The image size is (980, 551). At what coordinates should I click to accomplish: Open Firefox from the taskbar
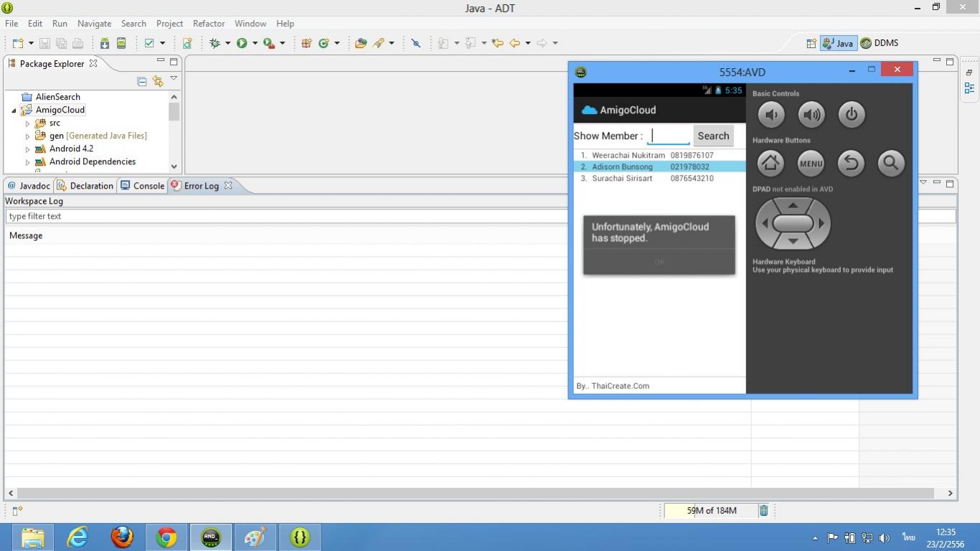click(122, 537)
